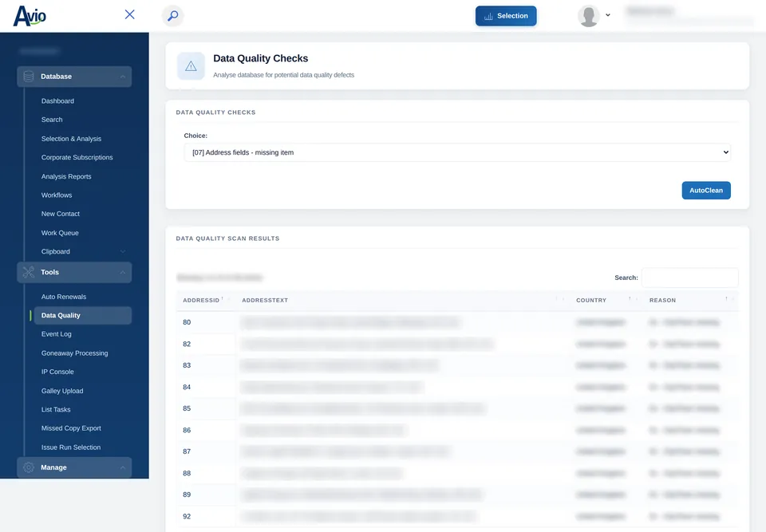Click the warning triangle page icon
Image resolution: width=766 pixels, height=532 pixels.
(191, 66)
